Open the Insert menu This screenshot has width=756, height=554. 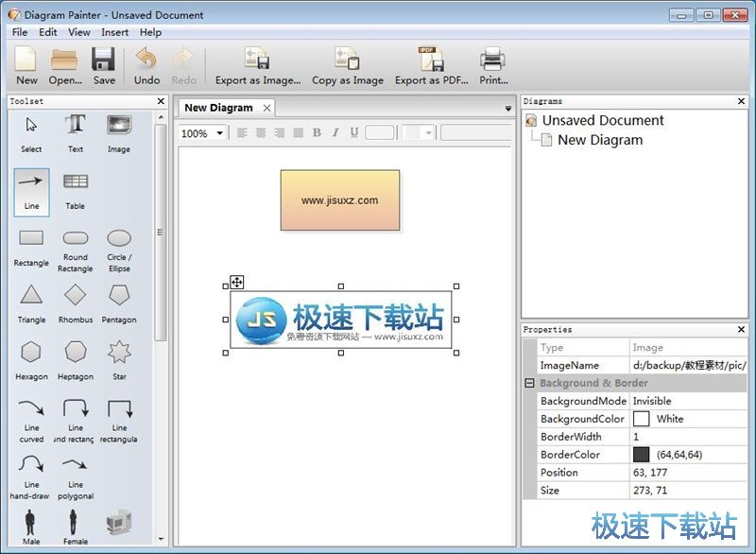[114, 32]
